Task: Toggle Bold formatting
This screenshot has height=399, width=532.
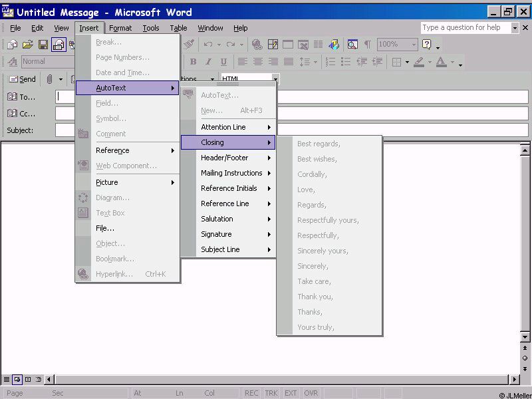Action: click(193, 62)
